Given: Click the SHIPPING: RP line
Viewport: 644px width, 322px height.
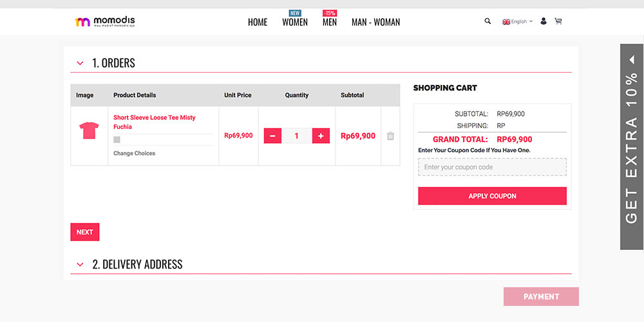Looking at the screenshot, I should (x=481, y=126).
